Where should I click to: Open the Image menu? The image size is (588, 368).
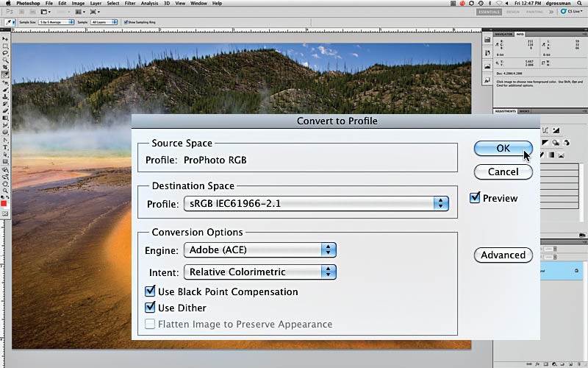pyautogui.click(x=78, y=3)
